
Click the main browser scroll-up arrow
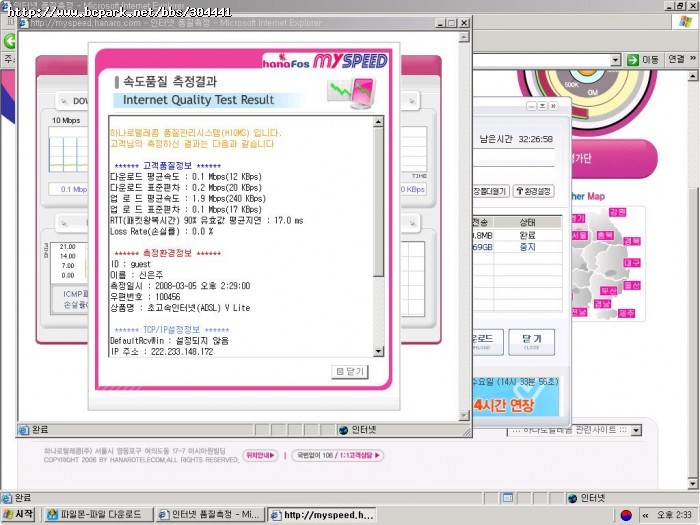pos(692,75)
